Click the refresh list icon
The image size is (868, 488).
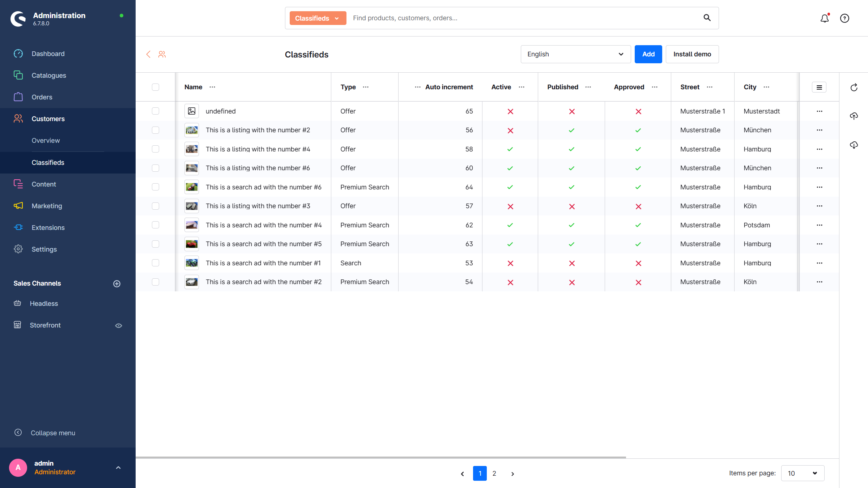854,87
